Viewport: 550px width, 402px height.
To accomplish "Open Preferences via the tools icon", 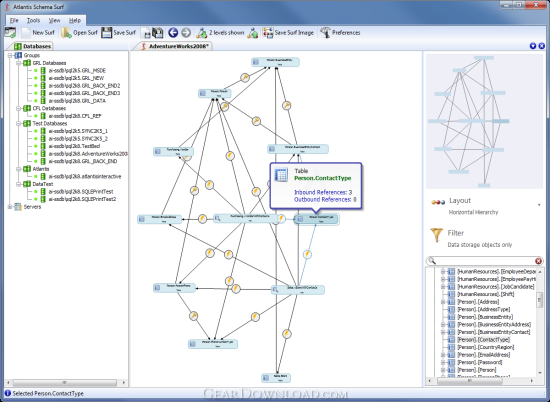I will pyautogui.click(x=325, y=33).
